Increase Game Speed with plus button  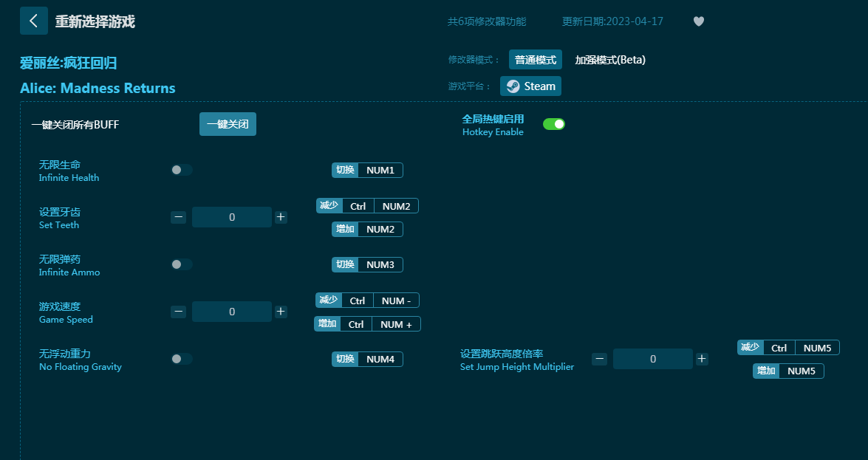tap(281, 312)
